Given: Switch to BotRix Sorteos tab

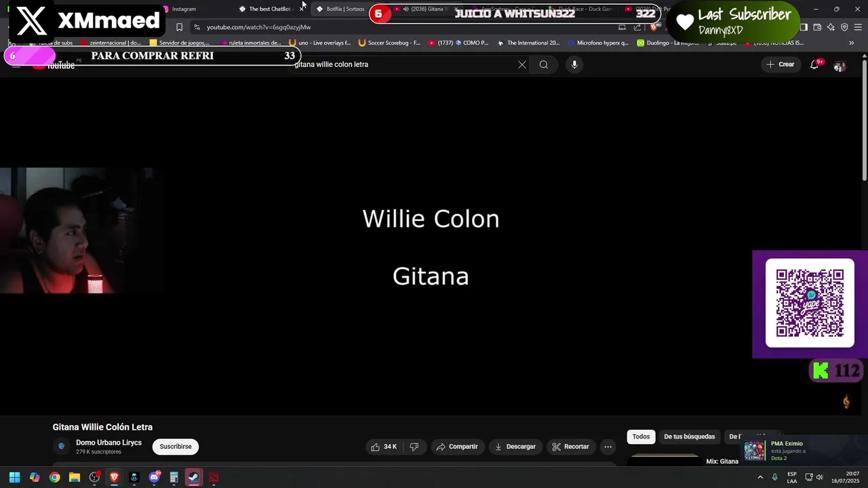Looking at the screenshot, I should (345, 9).
